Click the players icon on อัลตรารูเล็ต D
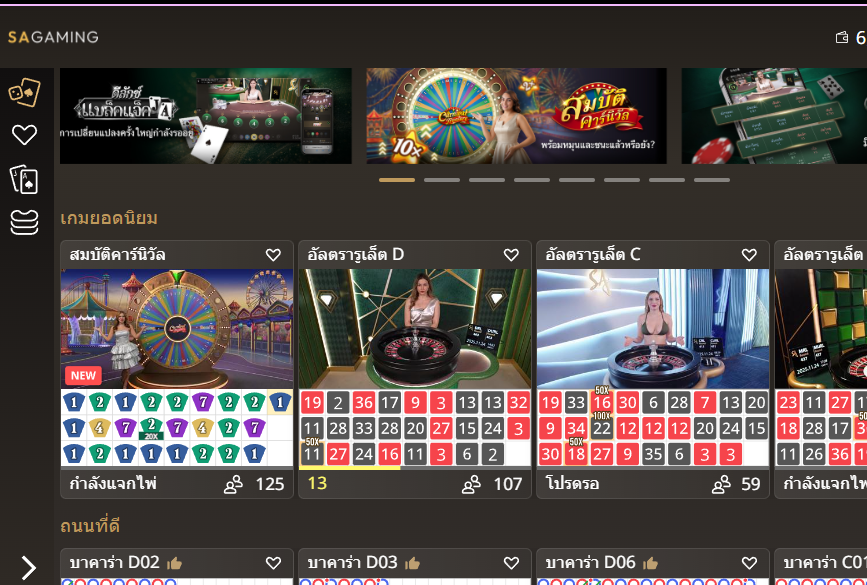This screenshot has height=585, width=867. click(x=471, y=484)
